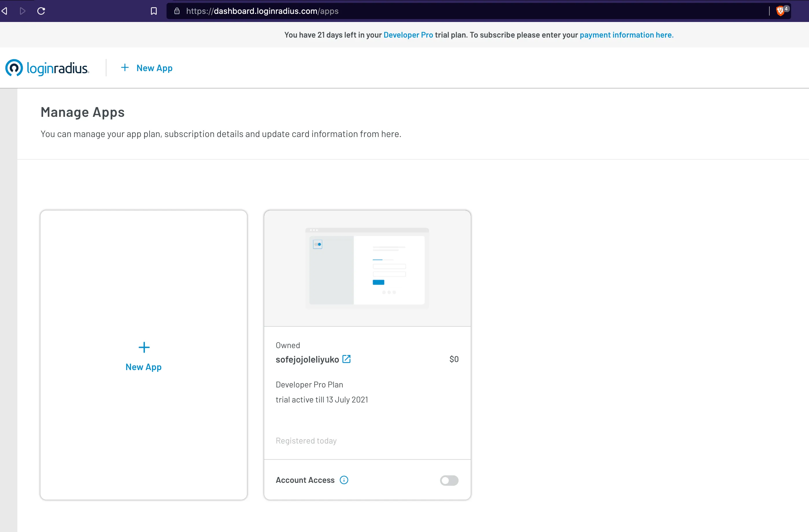The width and height of the screenshot is (809, 532).
Task: Click the trial plan notification banner
Action: pos(404,34)
